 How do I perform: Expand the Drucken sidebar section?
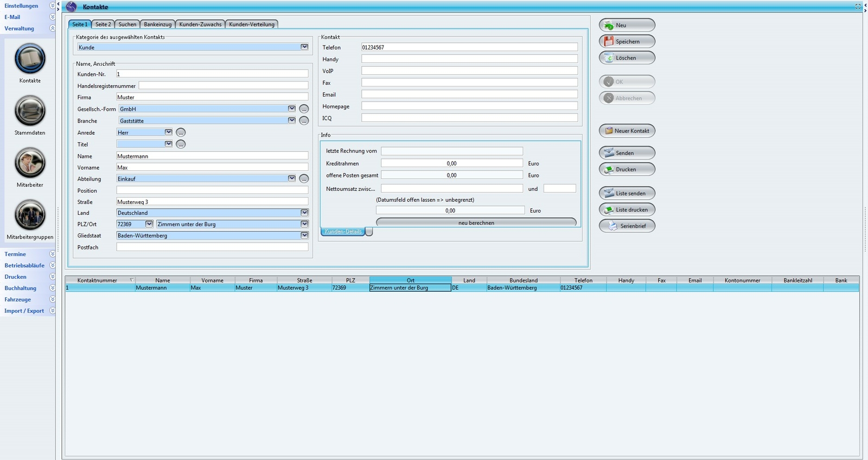52,277
